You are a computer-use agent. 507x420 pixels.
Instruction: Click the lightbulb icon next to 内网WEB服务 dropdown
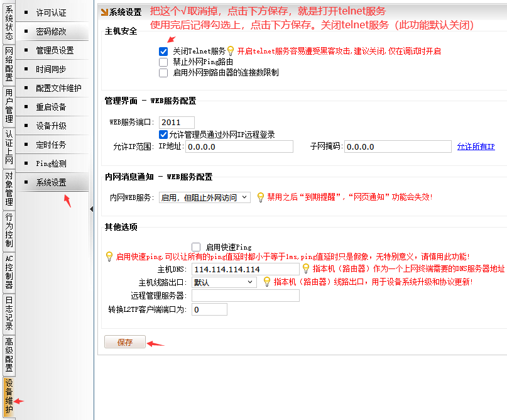tap(260, 197)
